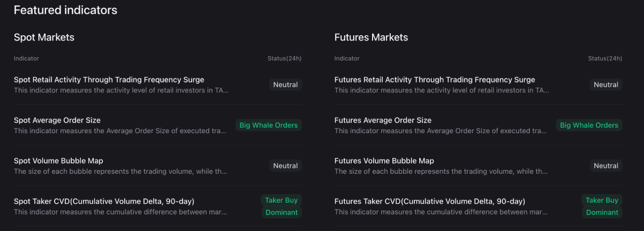Click Taker Buy Dominant badge for Futures CVD
The image size is (644, 231).
click(602, 206)
